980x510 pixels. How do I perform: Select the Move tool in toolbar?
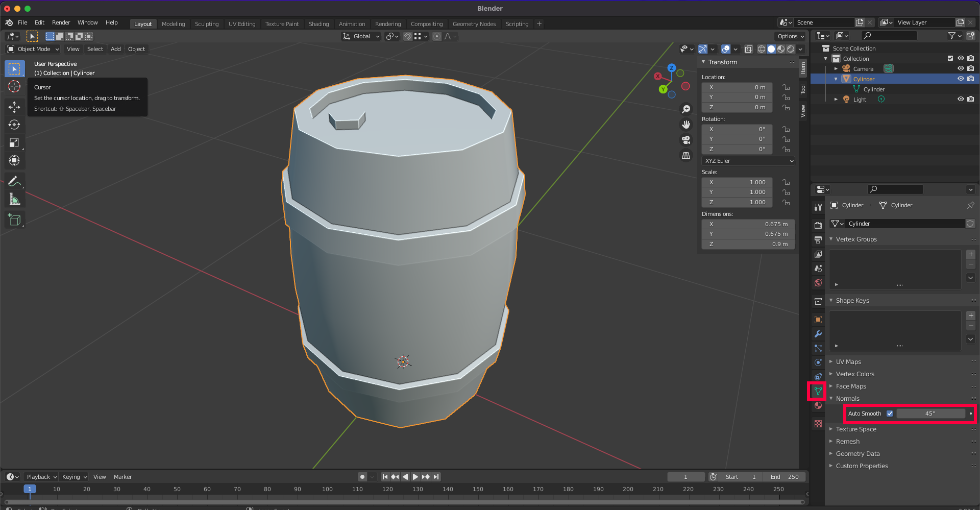(14, 107)
